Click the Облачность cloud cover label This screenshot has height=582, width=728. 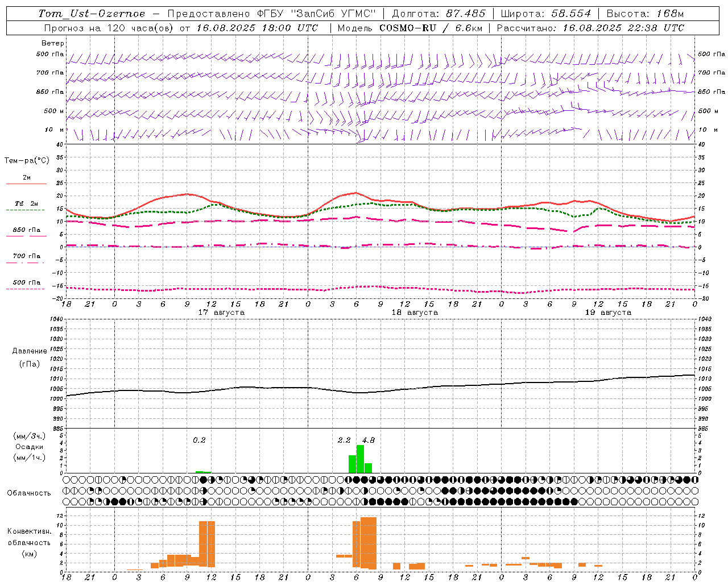coord(29,493)
